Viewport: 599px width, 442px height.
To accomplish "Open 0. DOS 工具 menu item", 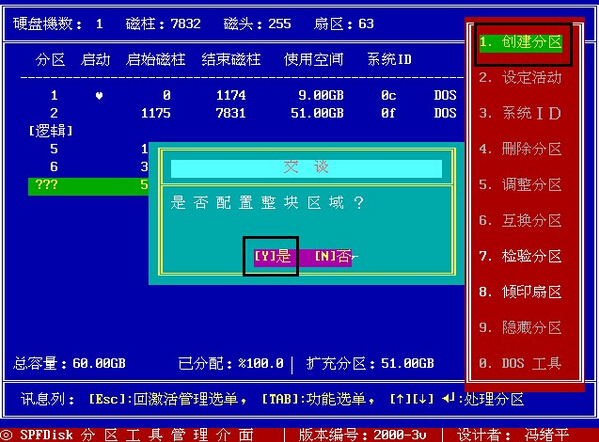I will point(520,363).
